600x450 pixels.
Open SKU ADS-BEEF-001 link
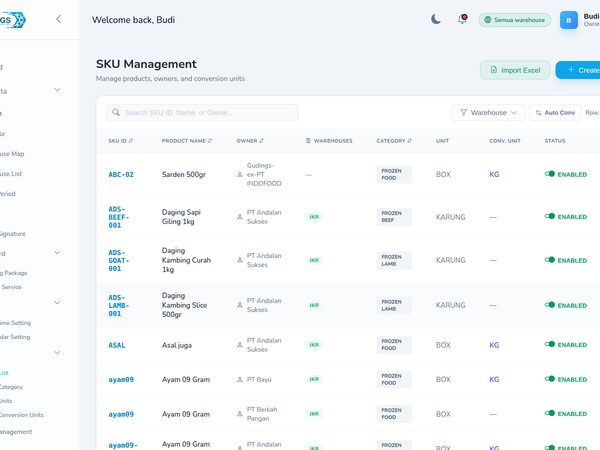click(x=119, y=217)
